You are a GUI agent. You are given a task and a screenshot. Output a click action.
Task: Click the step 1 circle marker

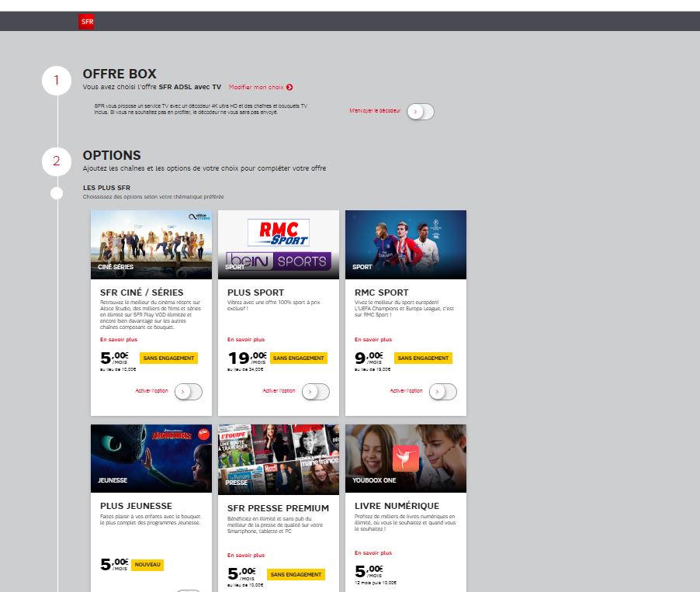[56, 81]
